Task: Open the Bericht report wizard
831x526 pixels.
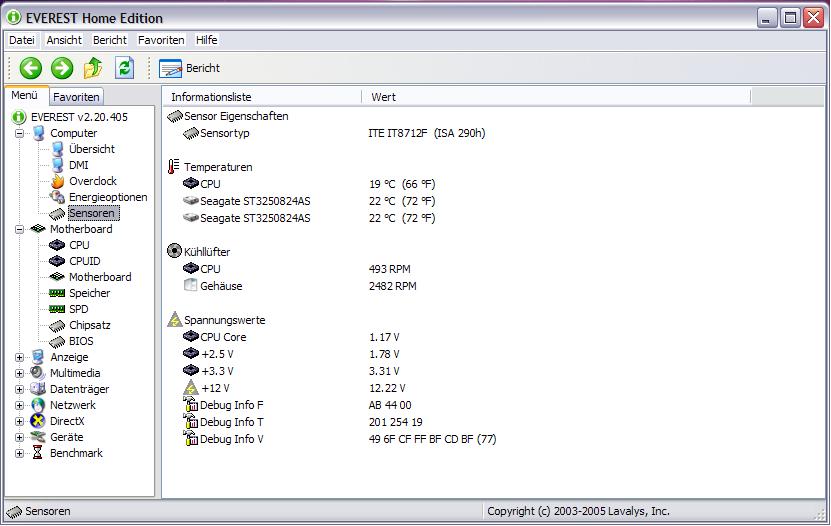Action: coord(189,68)
